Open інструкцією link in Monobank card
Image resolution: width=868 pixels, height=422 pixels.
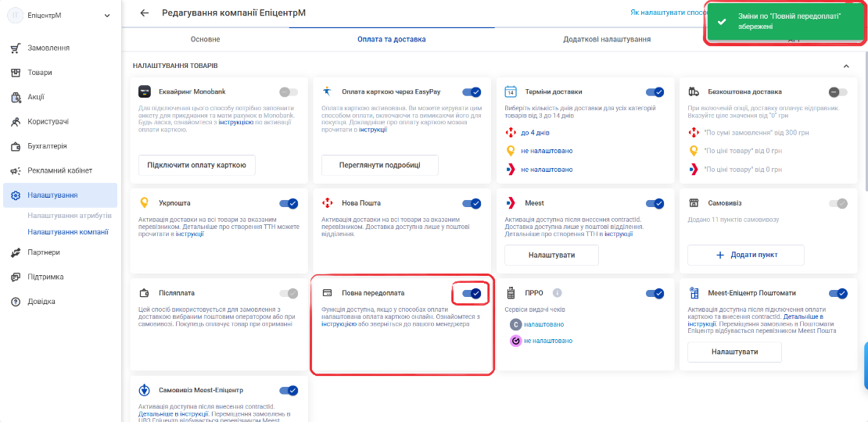click(x=236, y=123)
